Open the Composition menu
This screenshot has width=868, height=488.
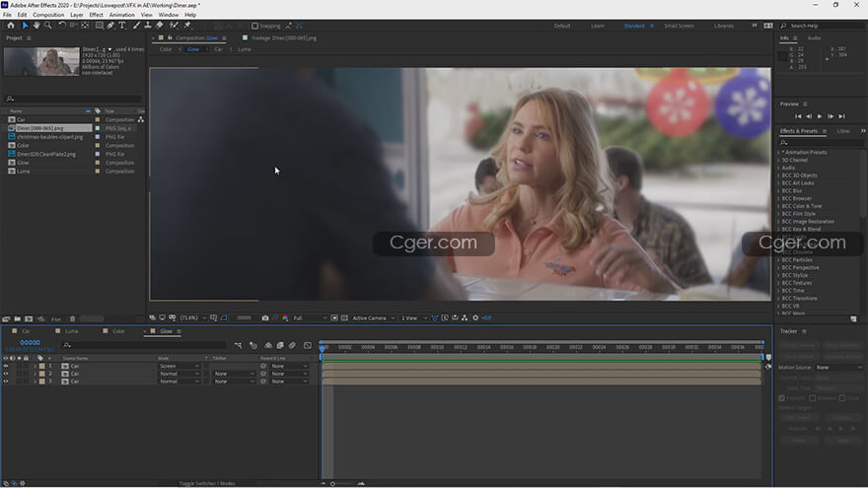point(48,15)
